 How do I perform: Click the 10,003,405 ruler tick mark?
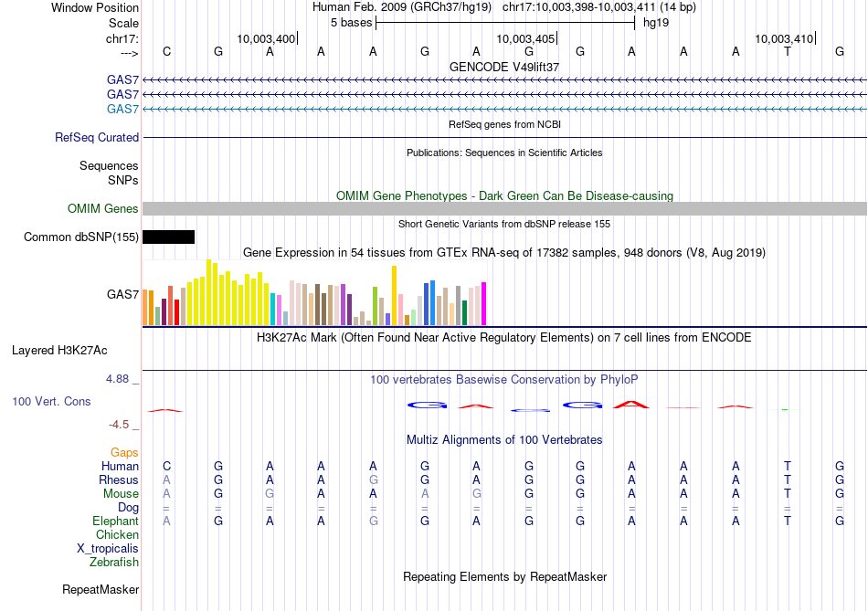click(x=556, y=38)
